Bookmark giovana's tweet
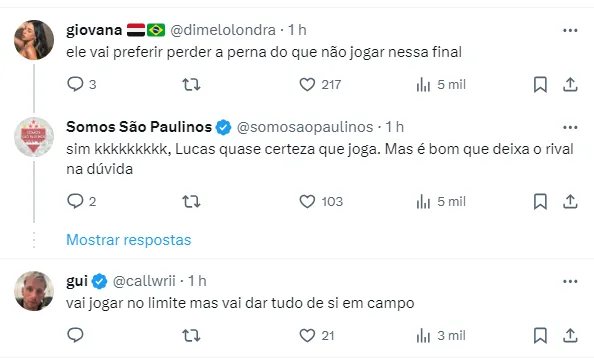 coord(540,84)
